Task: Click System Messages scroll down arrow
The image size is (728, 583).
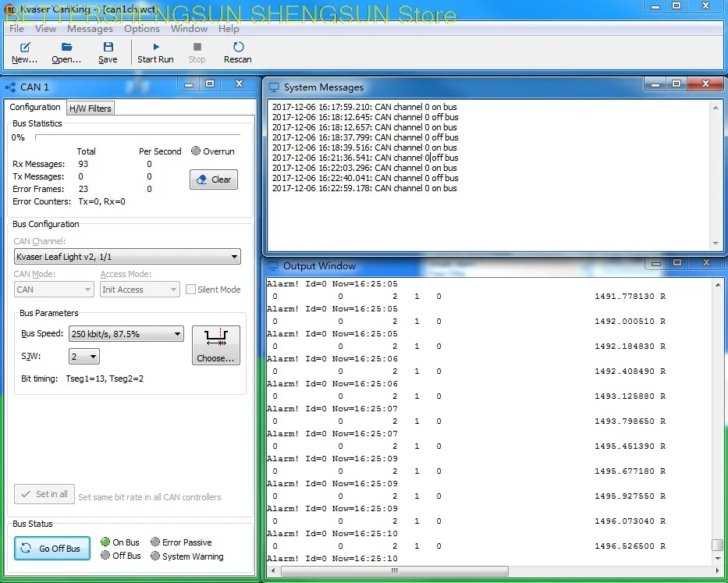Action: coord(716,244)
